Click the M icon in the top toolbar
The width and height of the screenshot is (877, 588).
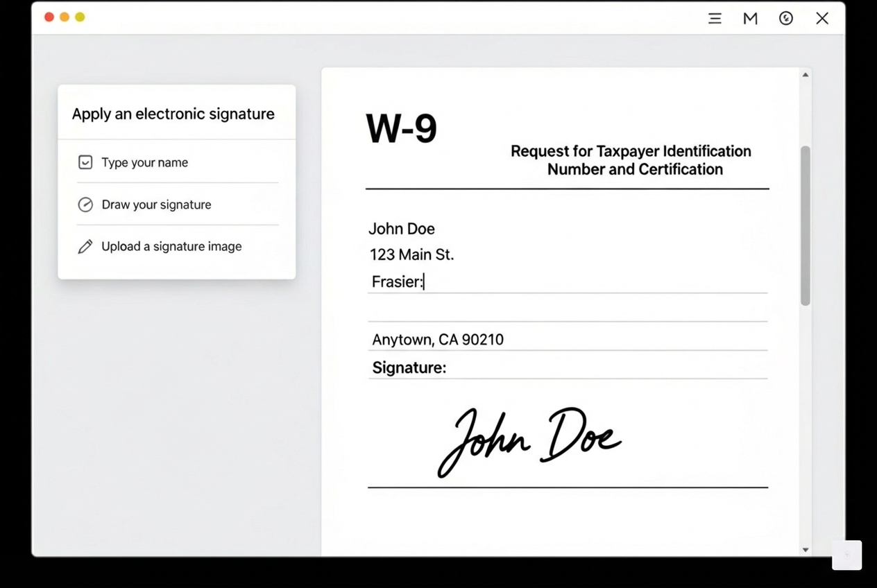click(750, 19)
